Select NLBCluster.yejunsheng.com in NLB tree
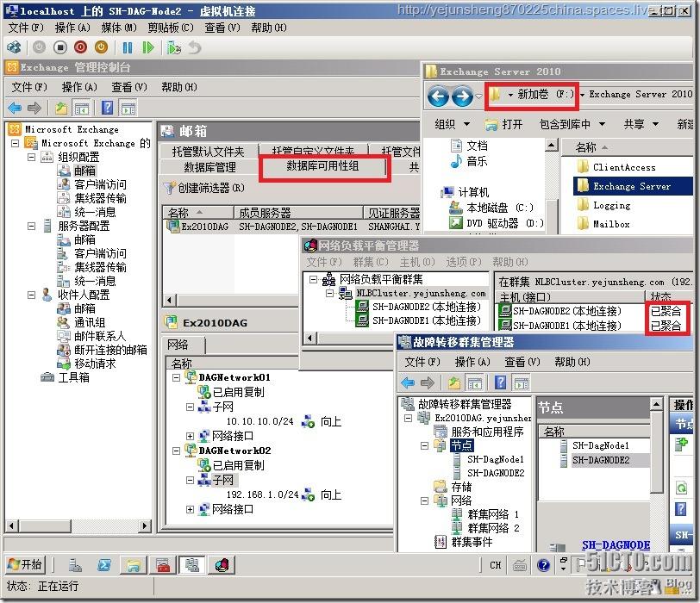Screen dimensions: 700x603 (421, 293)
